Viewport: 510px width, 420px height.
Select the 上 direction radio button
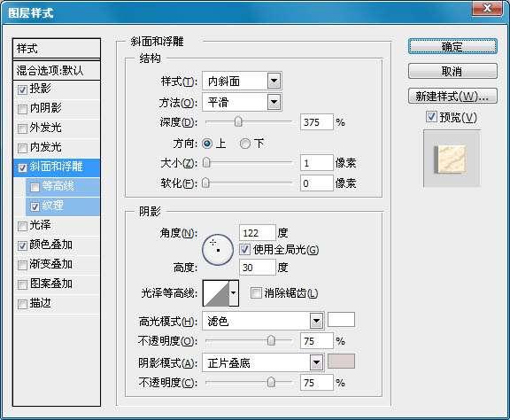[207, 144]
